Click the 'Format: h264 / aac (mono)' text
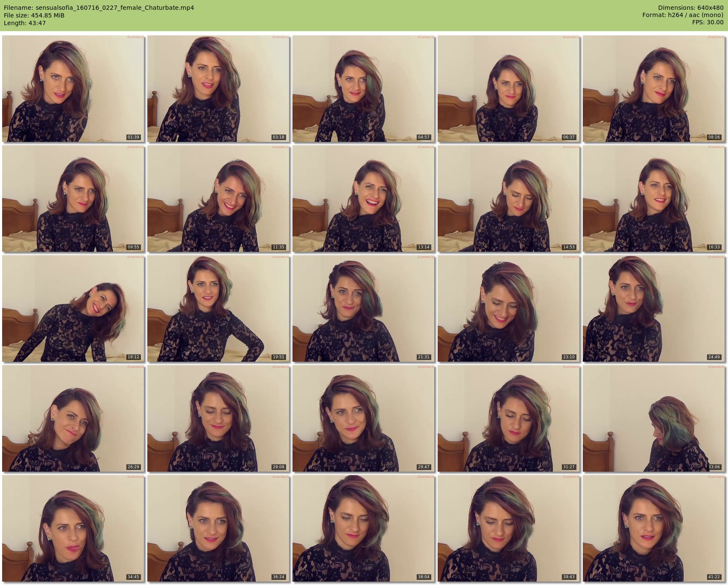The image size is (728, 585). point(683,15)
